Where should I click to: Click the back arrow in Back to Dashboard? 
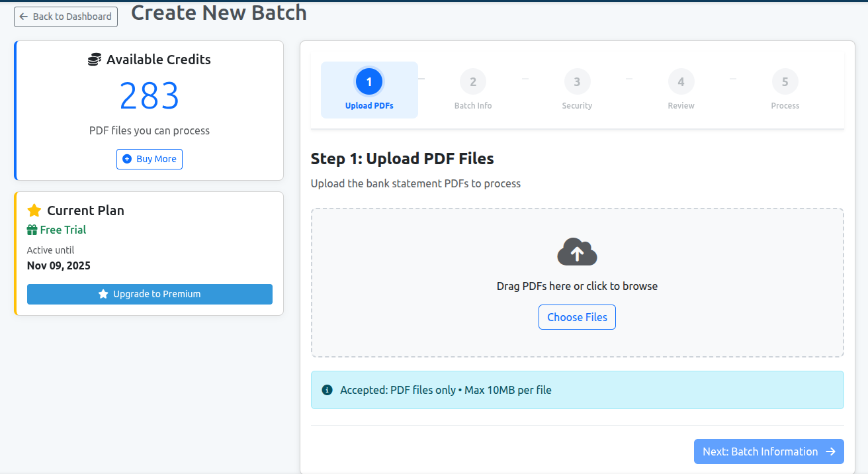(x=24, y=17)
